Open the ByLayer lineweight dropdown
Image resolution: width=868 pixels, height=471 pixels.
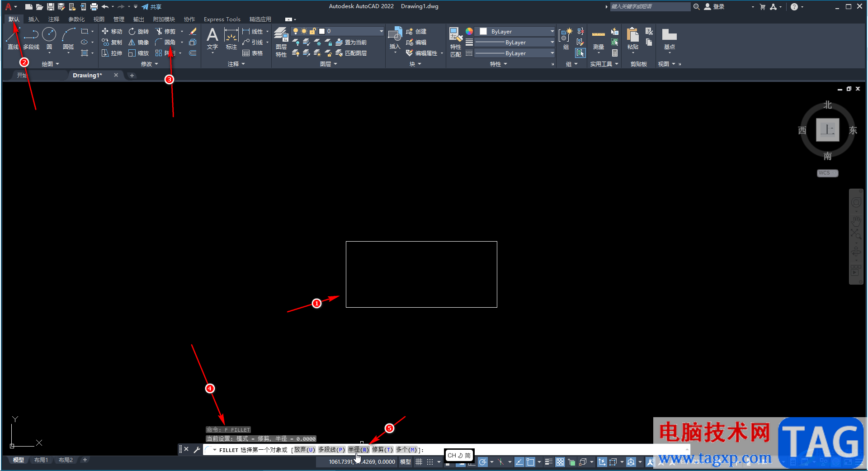click(515, 42)
